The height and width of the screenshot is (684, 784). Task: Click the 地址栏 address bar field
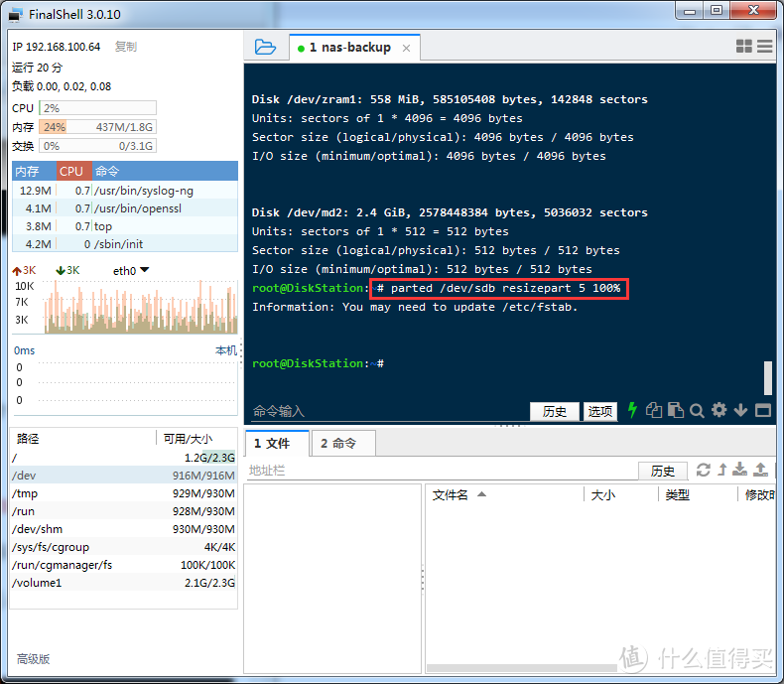(442, 471)
